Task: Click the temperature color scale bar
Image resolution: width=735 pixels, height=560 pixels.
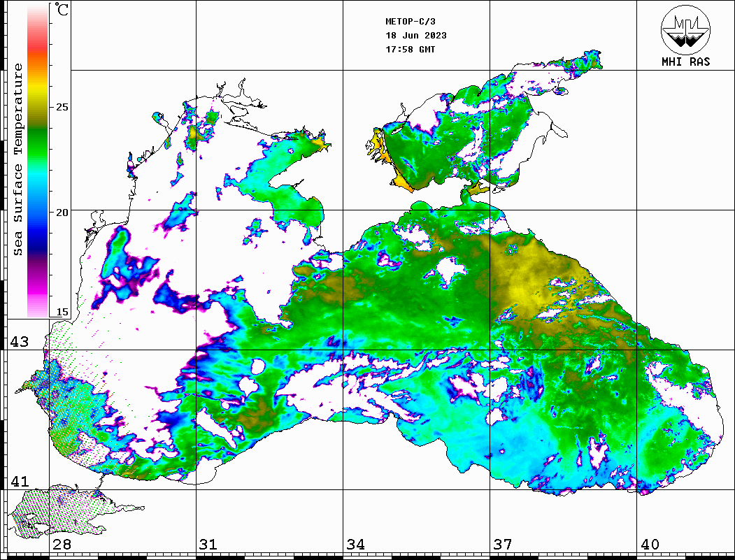Action: (38, 161)
